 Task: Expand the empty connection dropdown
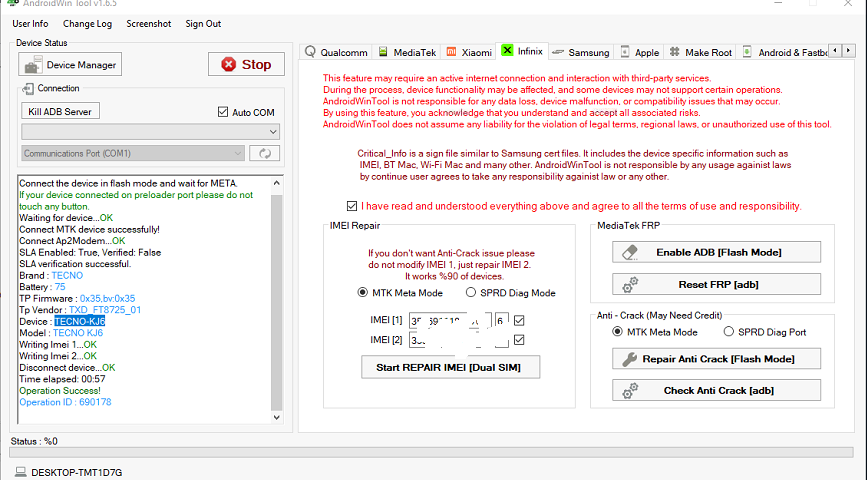click(x=150, y=132)
